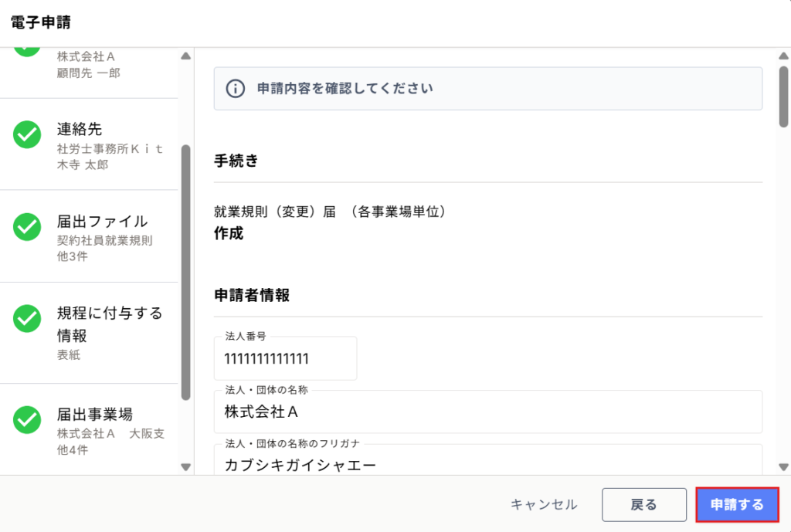The width and height of the screenshot is (791, 532).
Task: Click the 法人番号 input field
Action: click(x=286, y=358)
